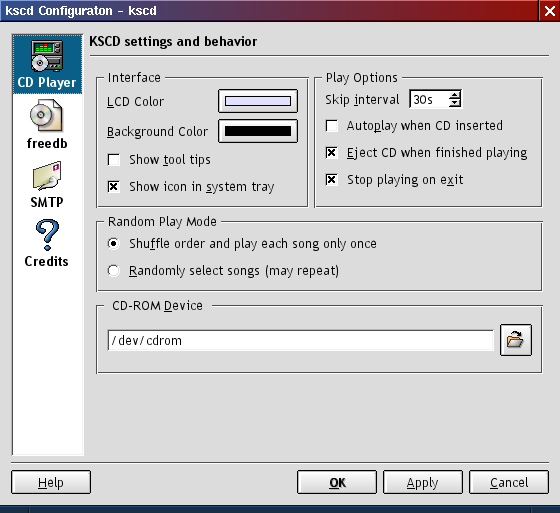Select the CD Player sidebar icon
Viewport: 560px width, 513px height.
[47, 64]
